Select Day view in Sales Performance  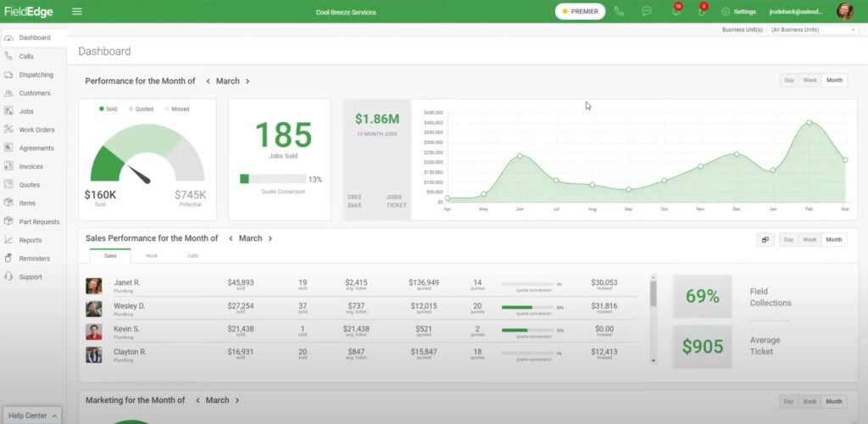789,240
